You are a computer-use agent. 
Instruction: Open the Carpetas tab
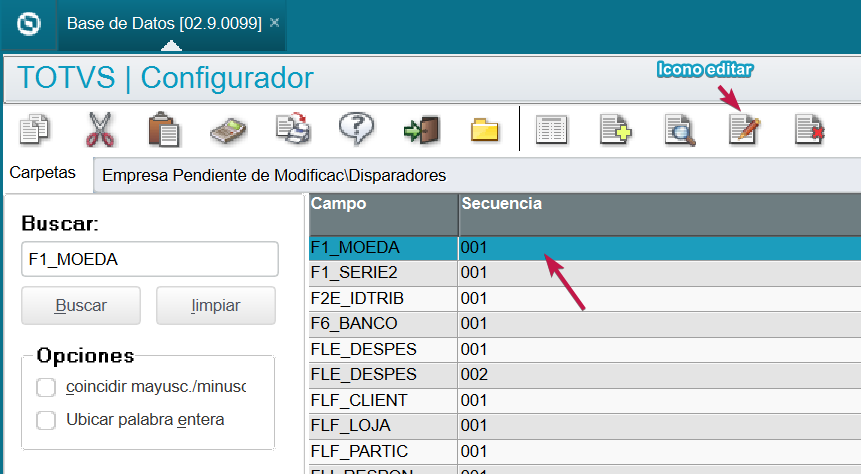pos(43,172)
